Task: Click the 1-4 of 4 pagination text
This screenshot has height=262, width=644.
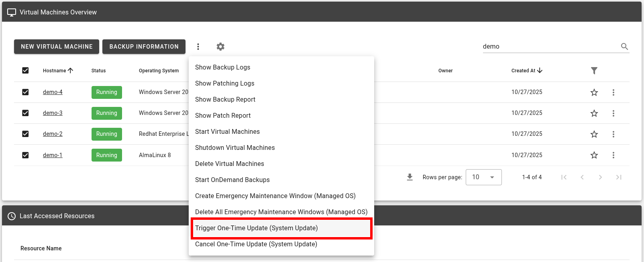Action: (532, 177)
